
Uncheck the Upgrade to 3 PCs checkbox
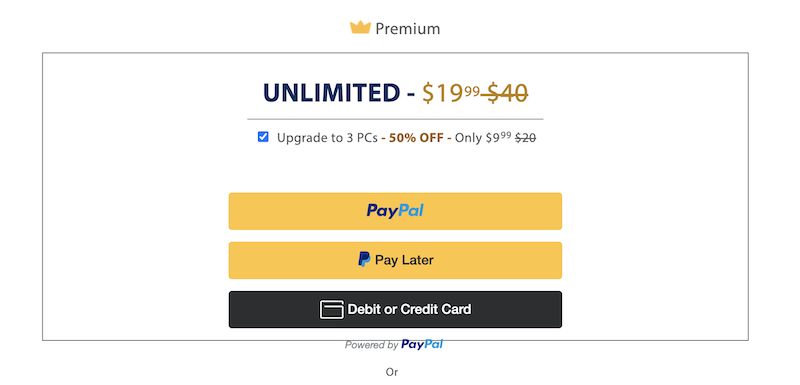[263, 137]
